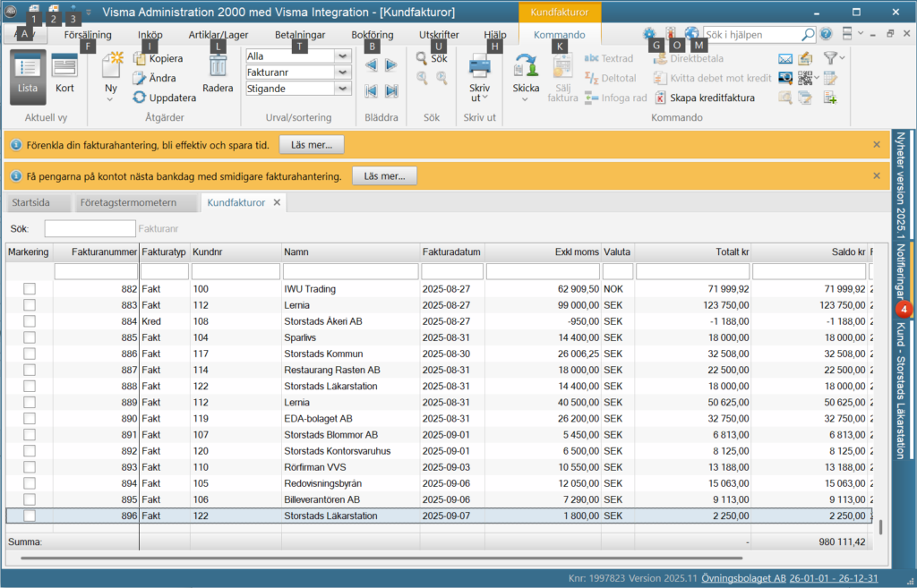Mark the checkbox for invoice 890
Image resolution: width=917 pixels, height=588 pixels.
(x=30, y=419)
